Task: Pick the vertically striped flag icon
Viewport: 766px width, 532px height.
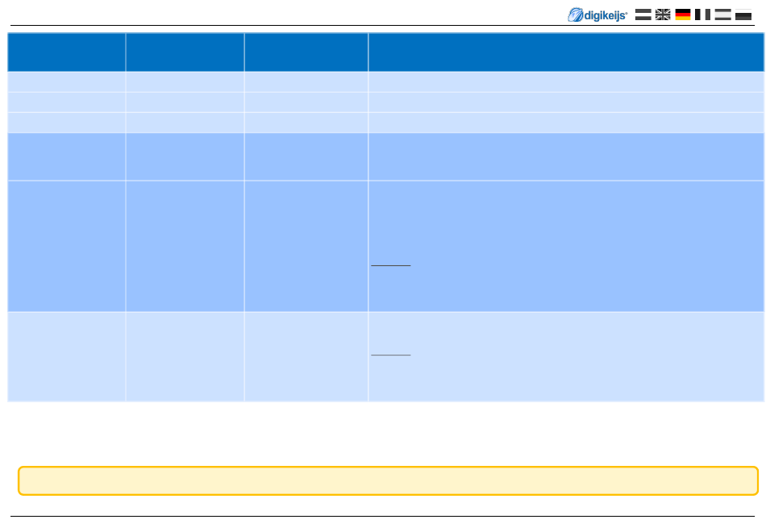Action: pyautogui.click(x=702, y=15)
